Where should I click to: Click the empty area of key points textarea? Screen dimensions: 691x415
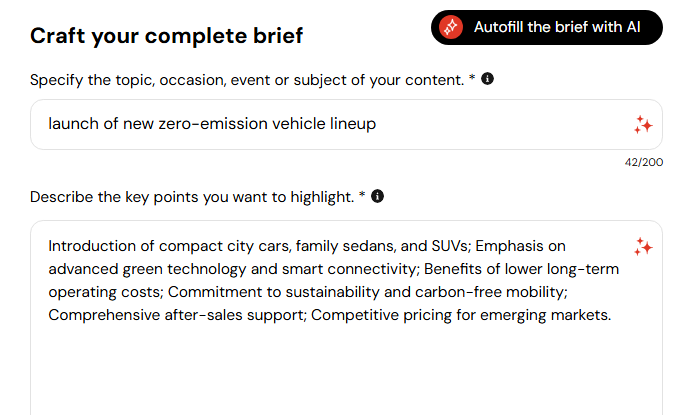click(x=346, y=370)
